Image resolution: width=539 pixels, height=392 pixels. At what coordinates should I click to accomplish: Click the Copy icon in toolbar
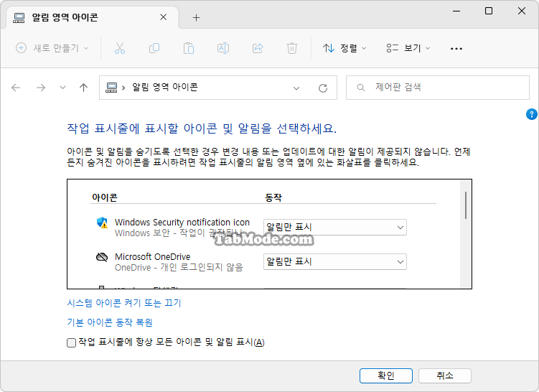pos(154,48)
